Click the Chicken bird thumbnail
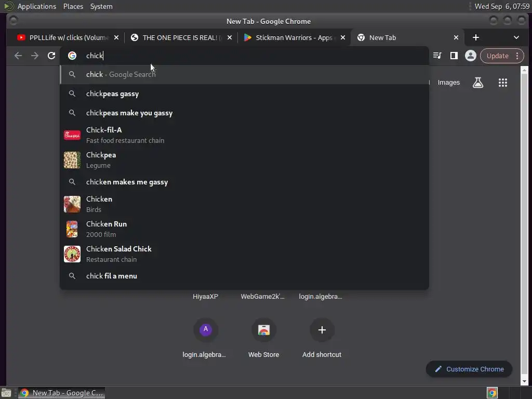 72,204
